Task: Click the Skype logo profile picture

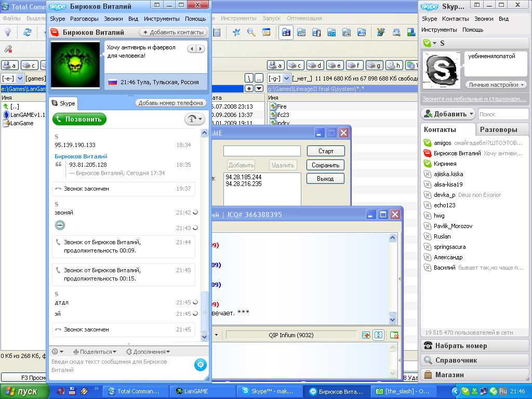Action: click(x=442, y=72)
